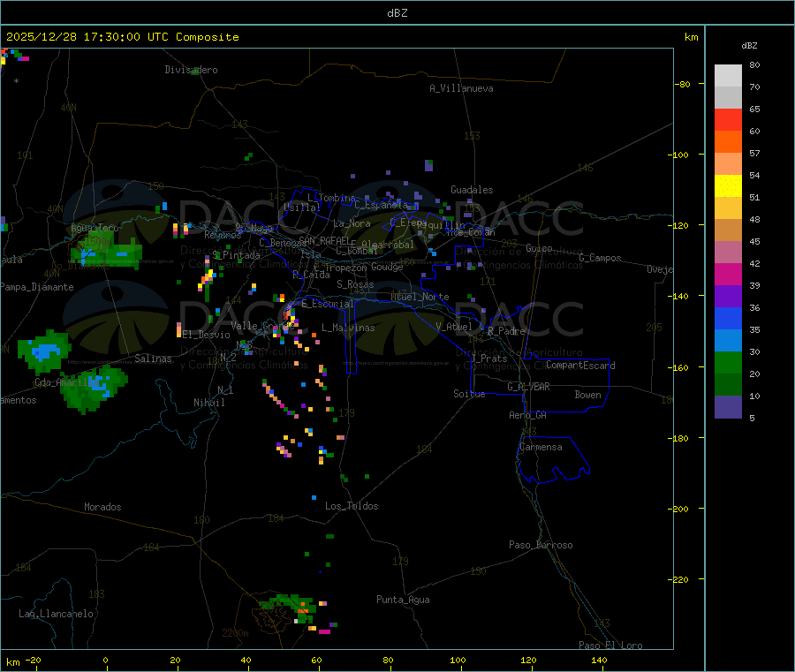The height and width of the screenshot is (672, 795).
Task: Click the -80 km vertical axis tick
Action: point(683,84)
